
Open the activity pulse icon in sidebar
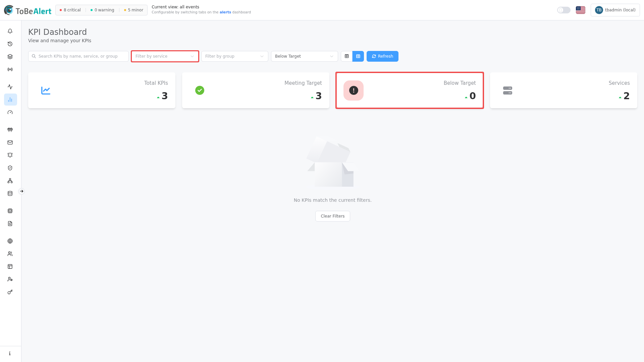[x=10, y=87]
